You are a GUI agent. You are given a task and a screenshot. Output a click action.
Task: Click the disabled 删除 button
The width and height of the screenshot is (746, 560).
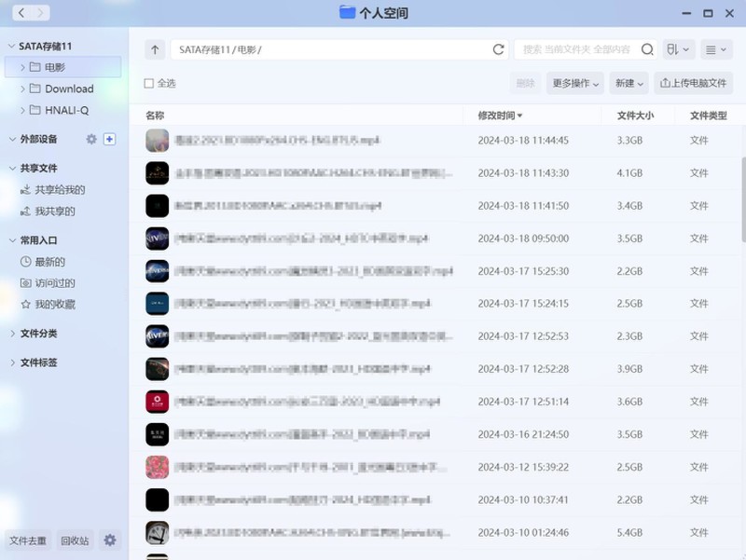(x=525, y=83)
